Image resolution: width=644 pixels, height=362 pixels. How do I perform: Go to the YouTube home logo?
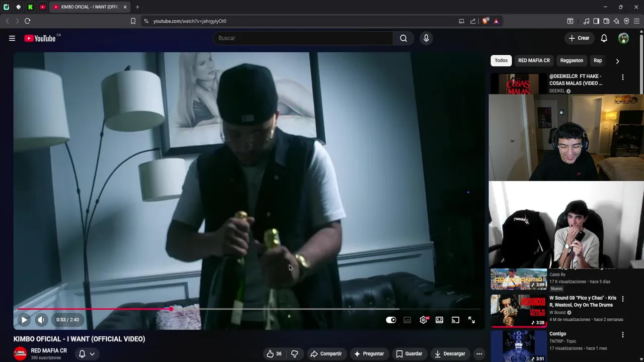(40, 38)
